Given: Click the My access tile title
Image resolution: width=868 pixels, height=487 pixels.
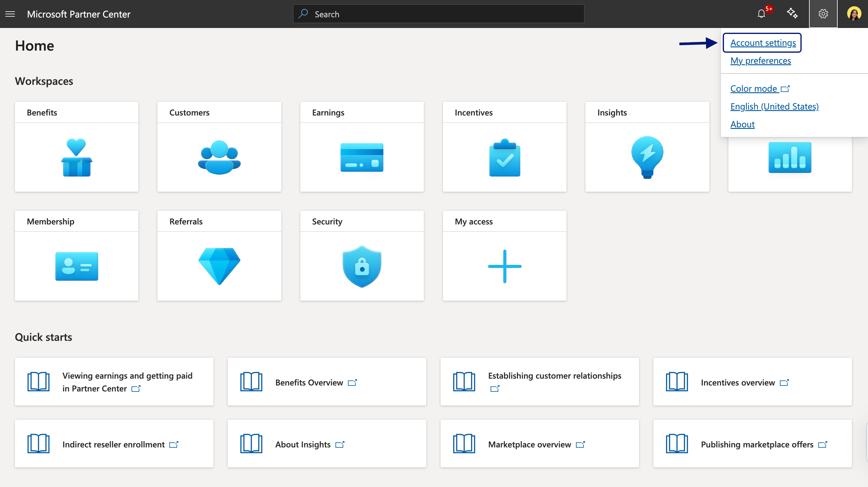Looking at the screenshot, I should click(x=474, y=221).
